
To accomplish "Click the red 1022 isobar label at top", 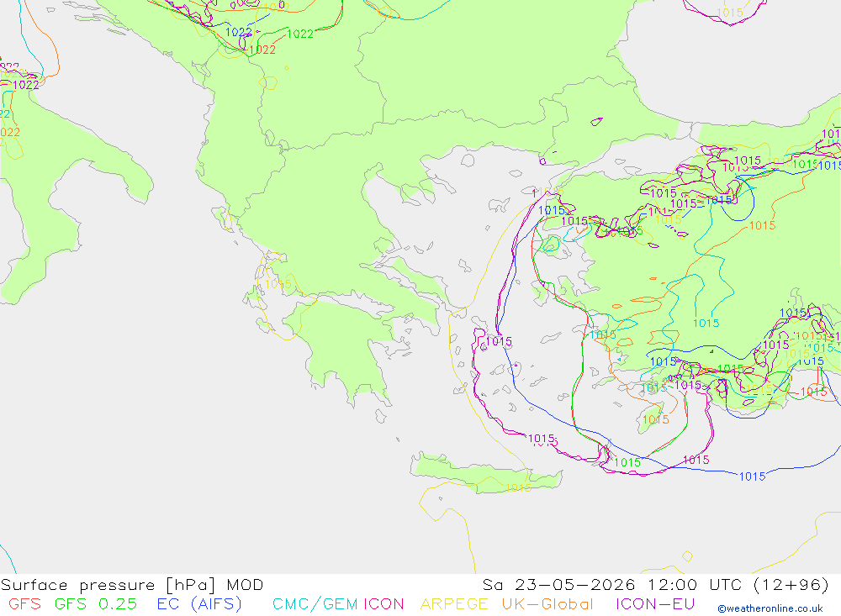I will [262, 50].
